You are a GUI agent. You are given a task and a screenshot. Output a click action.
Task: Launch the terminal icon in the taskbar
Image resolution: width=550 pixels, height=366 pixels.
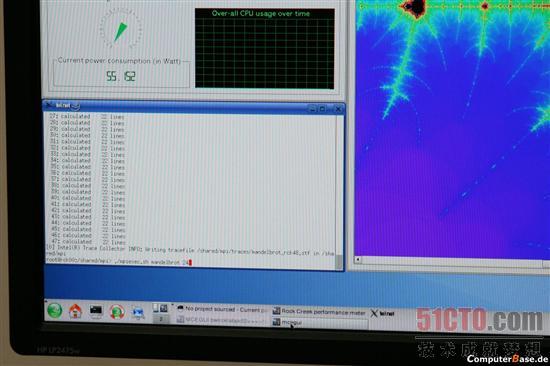pos(96,311)
